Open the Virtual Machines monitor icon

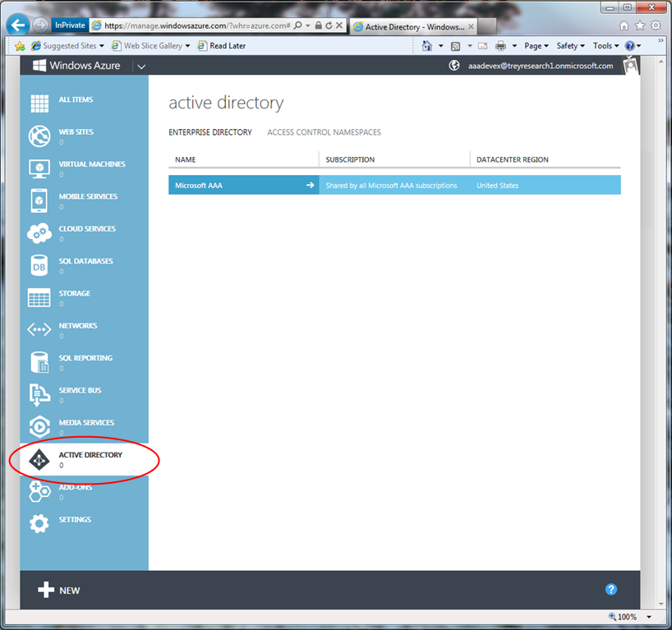point(39,169)
